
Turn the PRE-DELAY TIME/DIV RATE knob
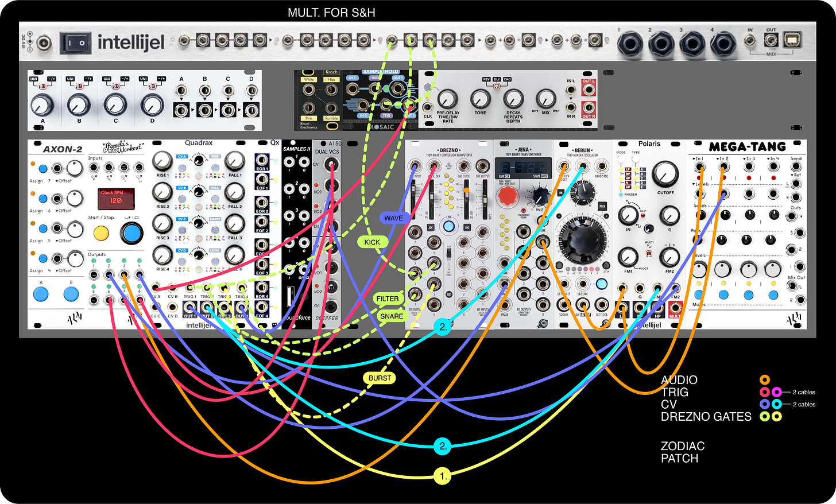[447, 100]
